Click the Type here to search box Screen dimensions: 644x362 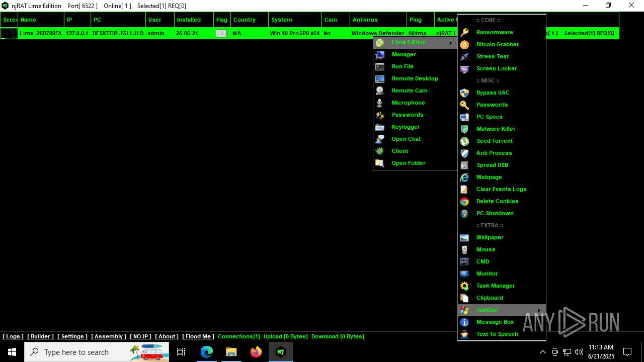tap(97, 352)
